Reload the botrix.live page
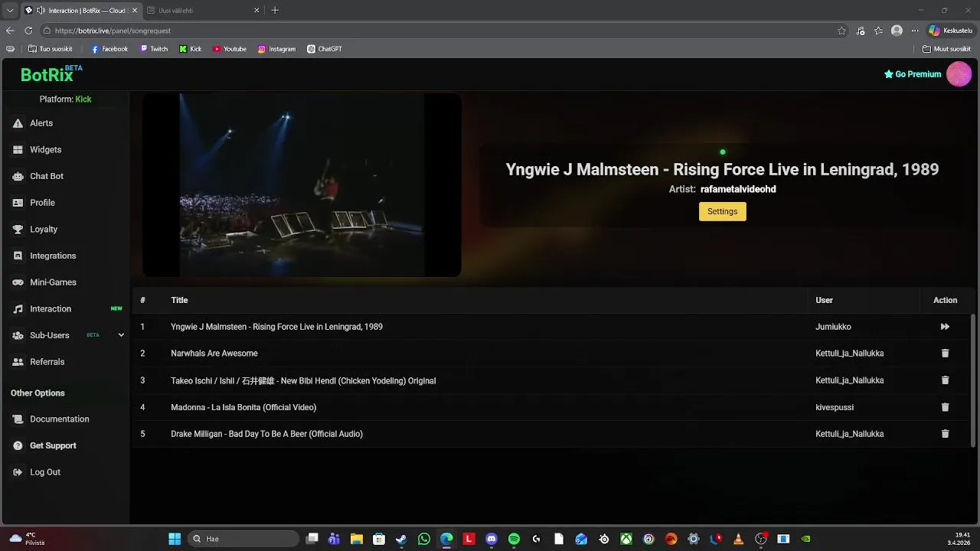 click(28, 31)
